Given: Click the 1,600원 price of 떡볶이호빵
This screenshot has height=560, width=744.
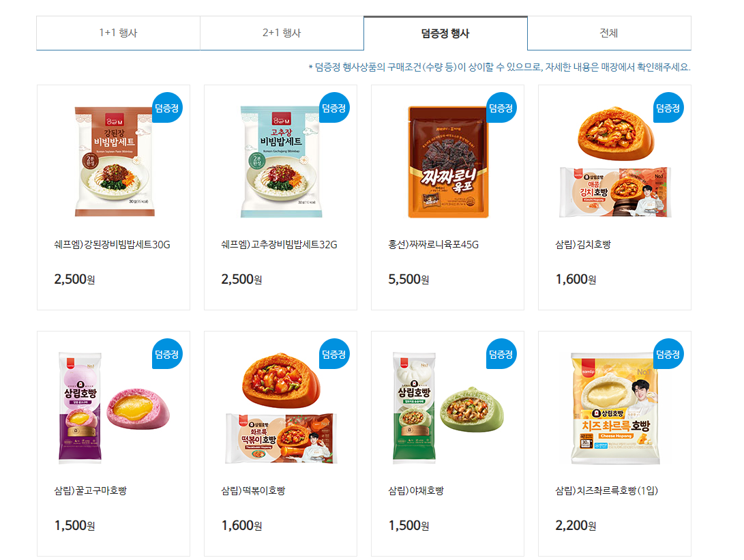Looking at the screenshot, I should tap(241, 525).
